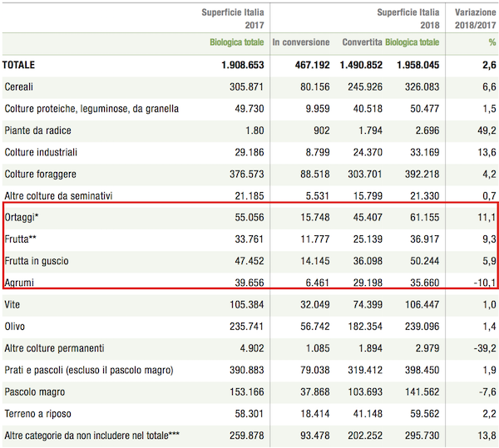The height and width of the screenshot is (448, 499).
Task: Select the "Colture foraggere" row label
Action: (x=41, y=174)
